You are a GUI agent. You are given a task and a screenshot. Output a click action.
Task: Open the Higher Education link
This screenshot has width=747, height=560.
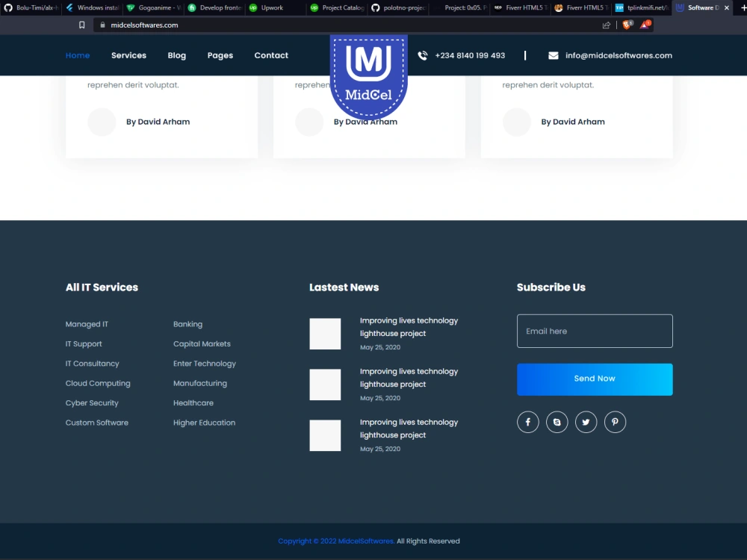point(205,423)
